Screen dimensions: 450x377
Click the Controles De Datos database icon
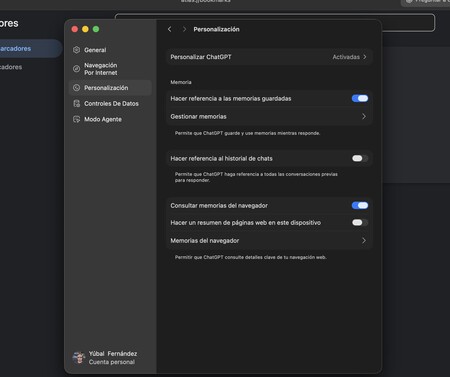pos(76,103)
